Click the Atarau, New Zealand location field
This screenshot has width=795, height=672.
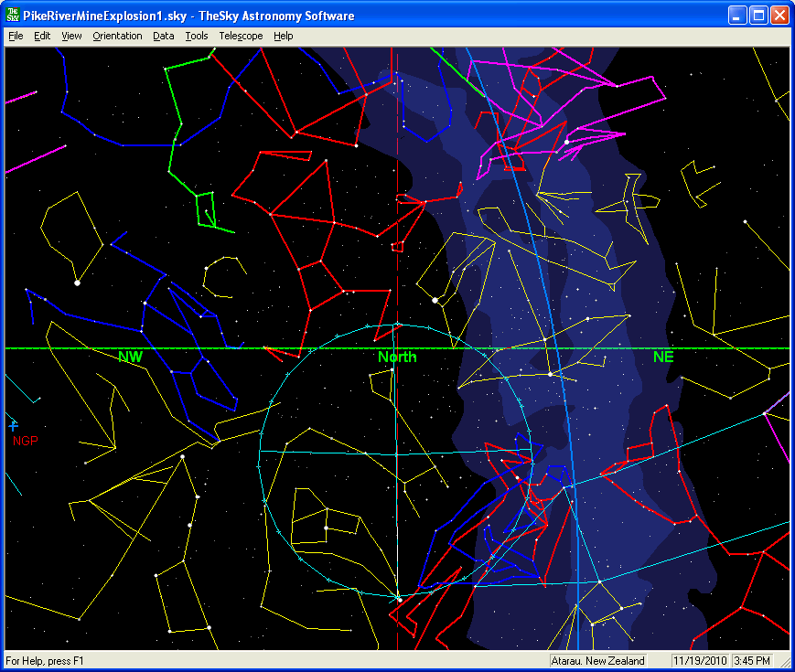[x=598, y=660]
